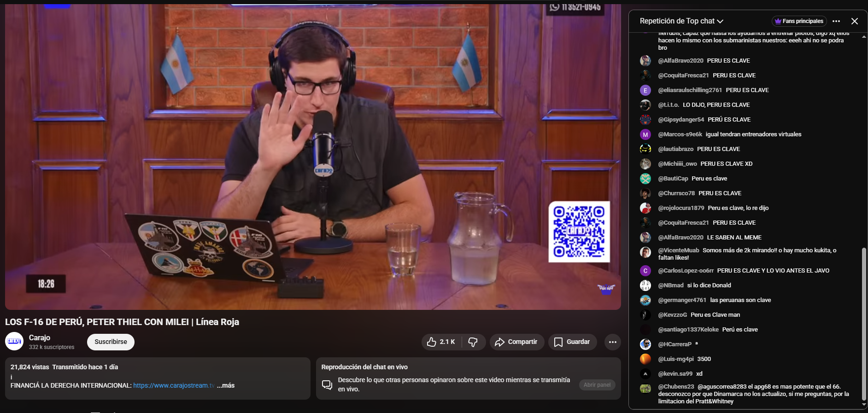Open the carajostream.tv link
This screenshot has height=413, width=868.
[174, 385]
